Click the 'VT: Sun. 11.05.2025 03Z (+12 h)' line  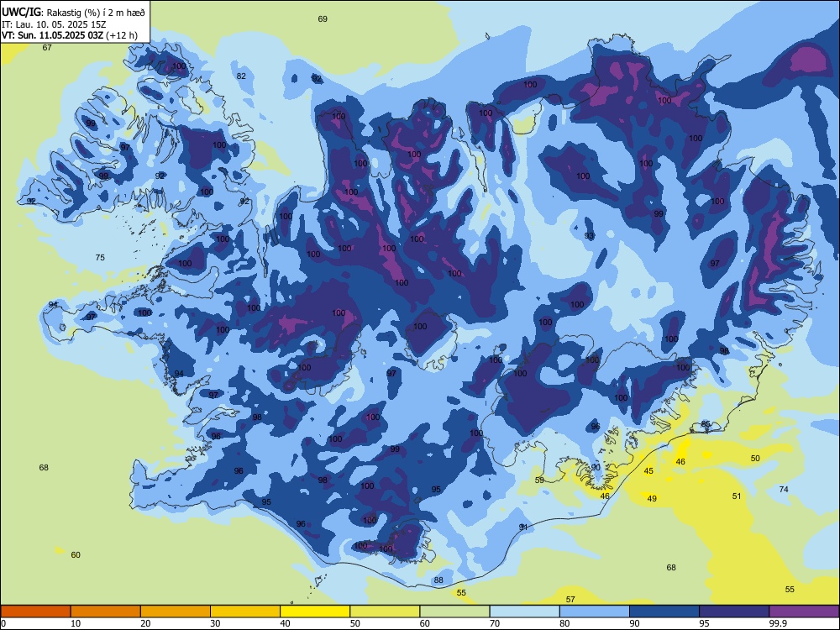[70, 35]
